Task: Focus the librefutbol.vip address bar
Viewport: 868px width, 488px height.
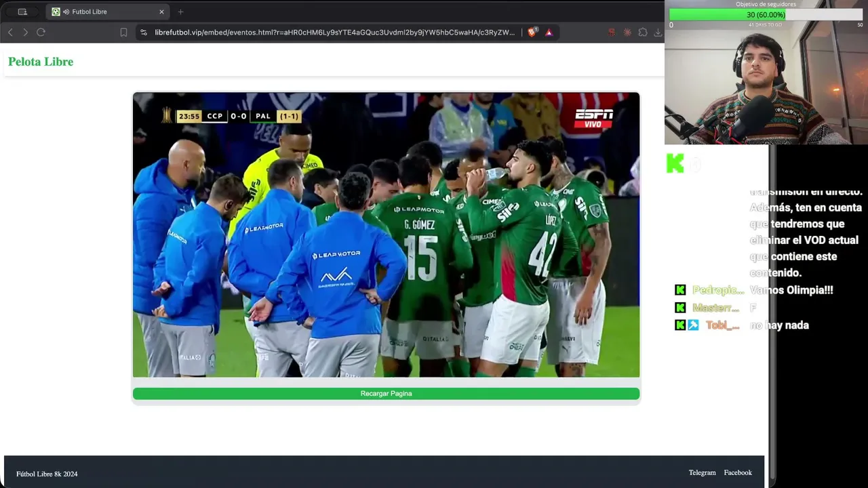Action: (334, 32)
